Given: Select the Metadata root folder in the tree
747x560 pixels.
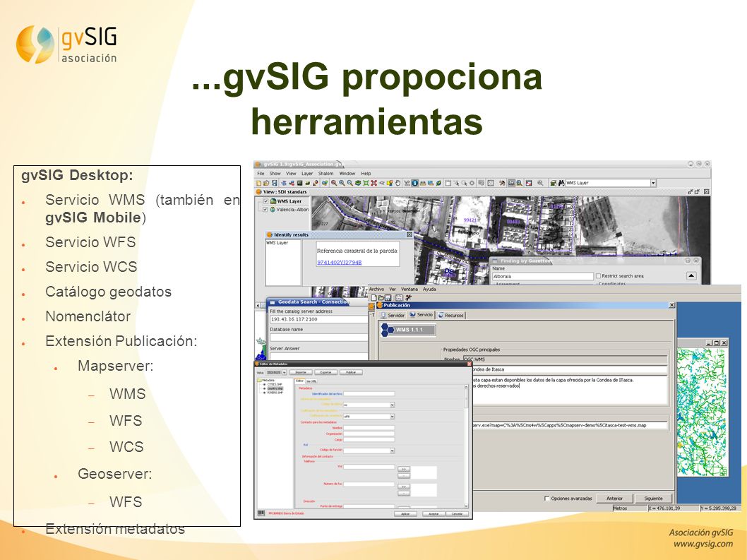Looking at the screenshot, I should tap(268, 381).
